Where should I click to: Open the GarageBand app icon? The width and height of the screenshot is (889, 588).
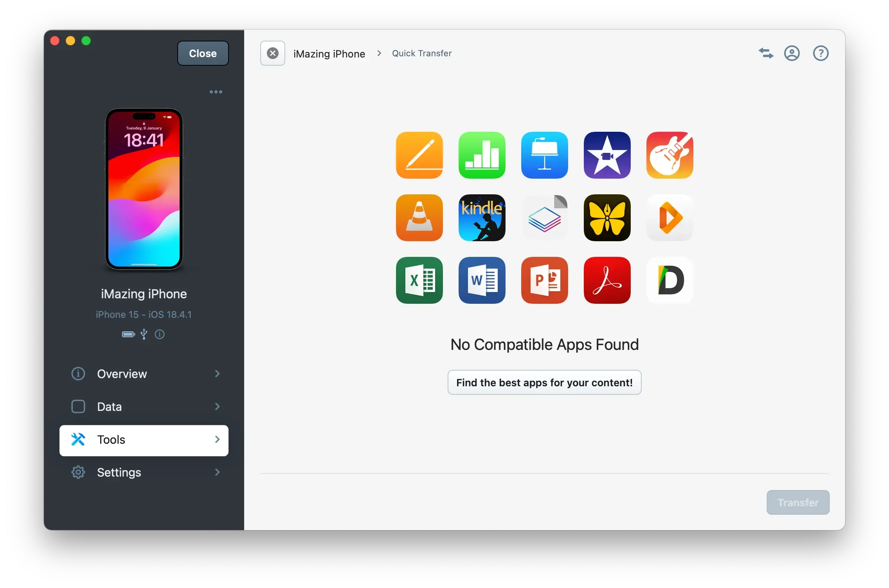click(670, 155)
